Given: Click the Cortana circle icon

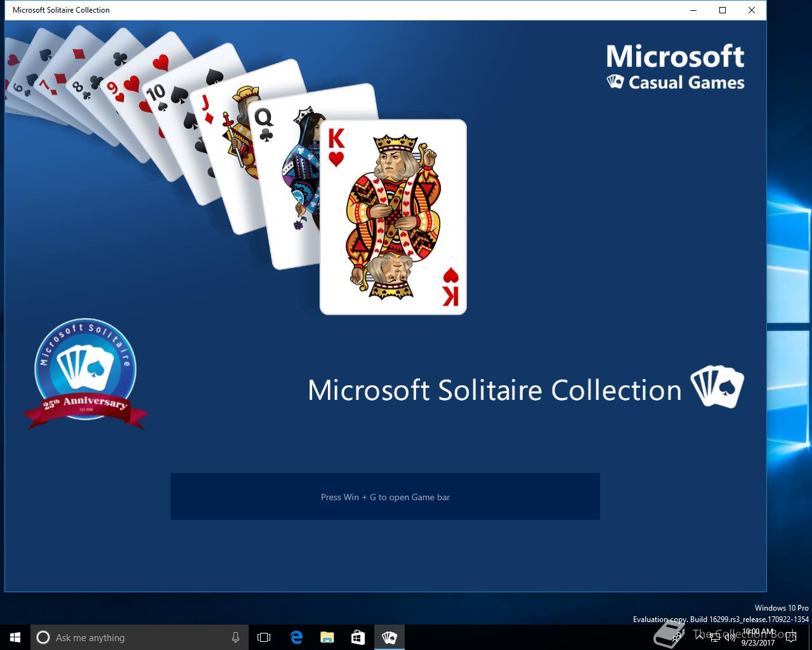Looking at the screenshot, I should [x=43, y=637].
